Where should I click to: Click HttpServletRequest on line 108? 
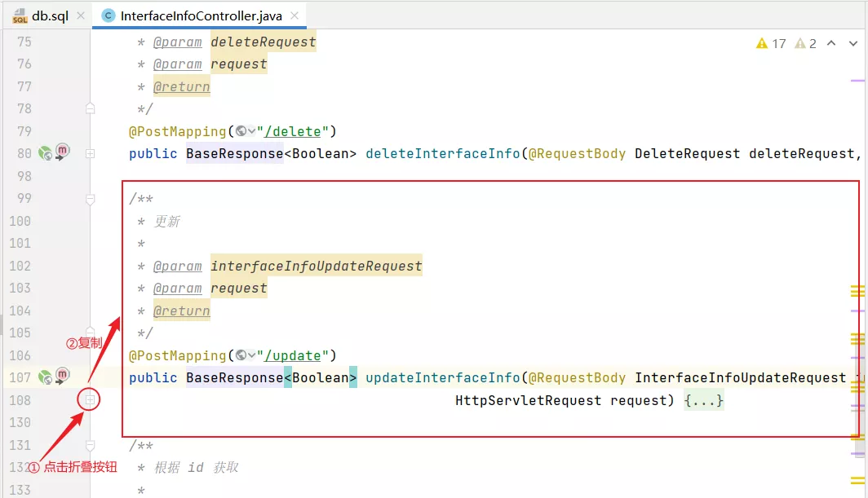click(x=528, y=401)
